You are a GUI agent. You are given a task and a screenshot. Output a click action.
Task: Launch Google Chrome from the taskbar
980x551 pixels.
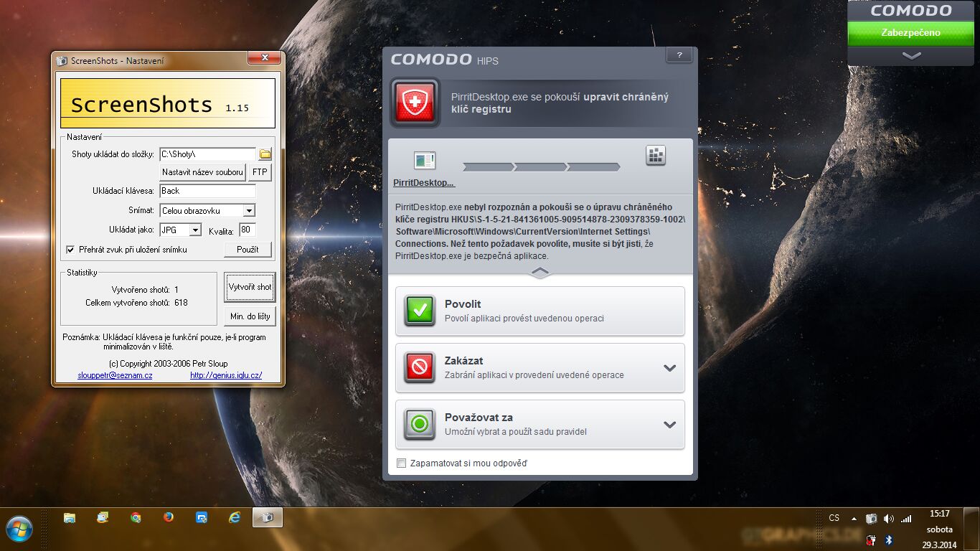[136, 517]
